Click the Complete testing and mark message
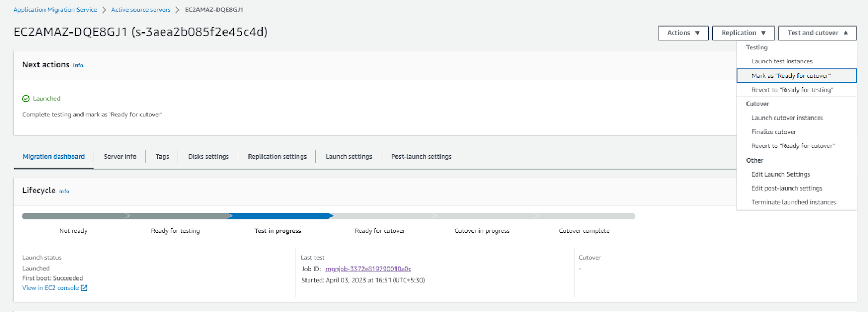 coord(92,115)
